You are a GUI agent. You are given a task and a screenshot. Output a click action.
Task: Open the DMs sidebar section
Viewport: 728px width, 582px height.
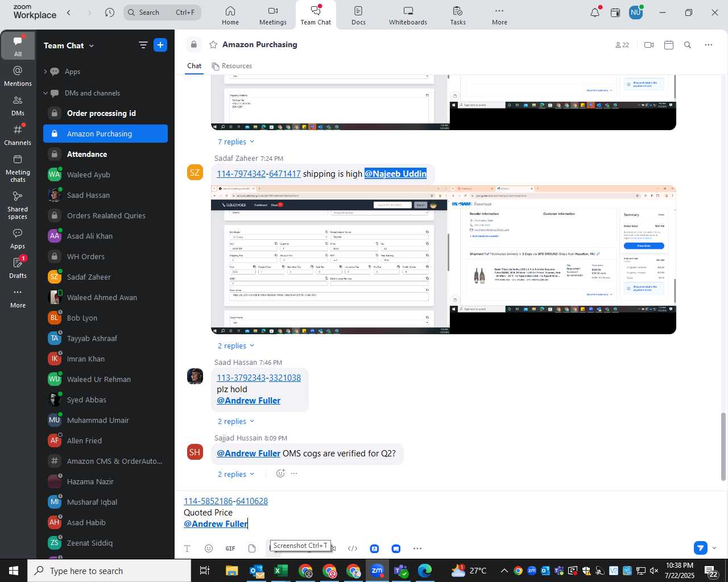pyautogui.click(x=18, y=106)
